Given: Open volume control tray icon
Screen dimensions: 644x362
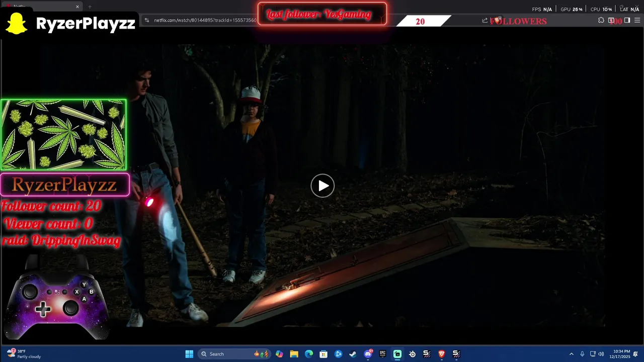Looking at the screenshot, I should click(602, 354).
